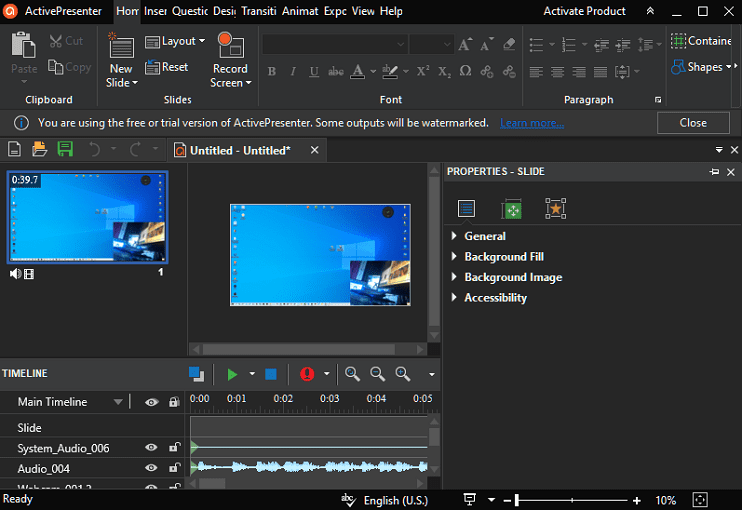Toggle visibility of all Main Timeline objects
This screenshot has width=742, height=510.
(151, 403)
